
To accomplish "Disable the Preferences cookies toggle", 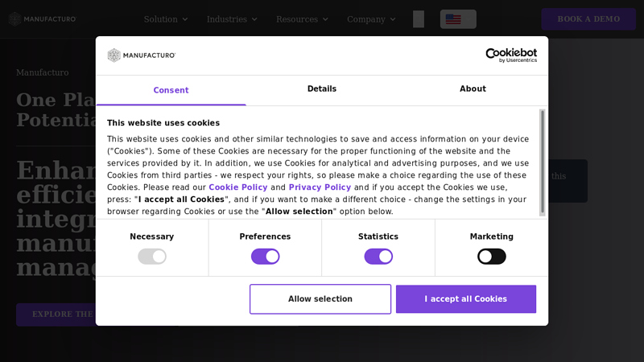I will (266, 257).
